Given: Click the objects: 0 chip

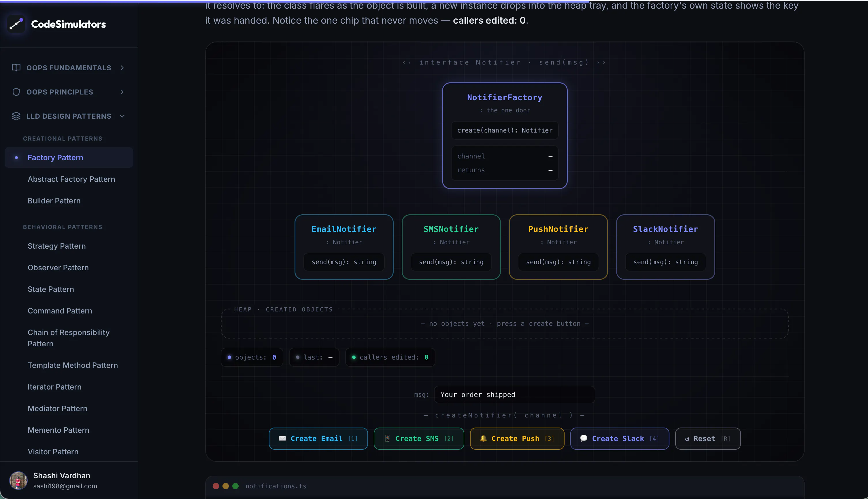Looking at the screenshot, I should 252,357.
